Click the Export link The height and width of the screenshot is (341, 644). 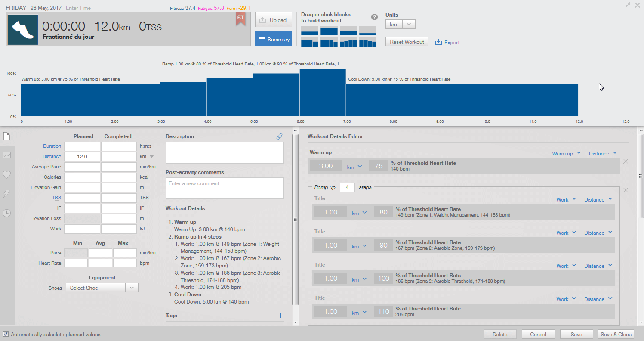coord(447,42)
